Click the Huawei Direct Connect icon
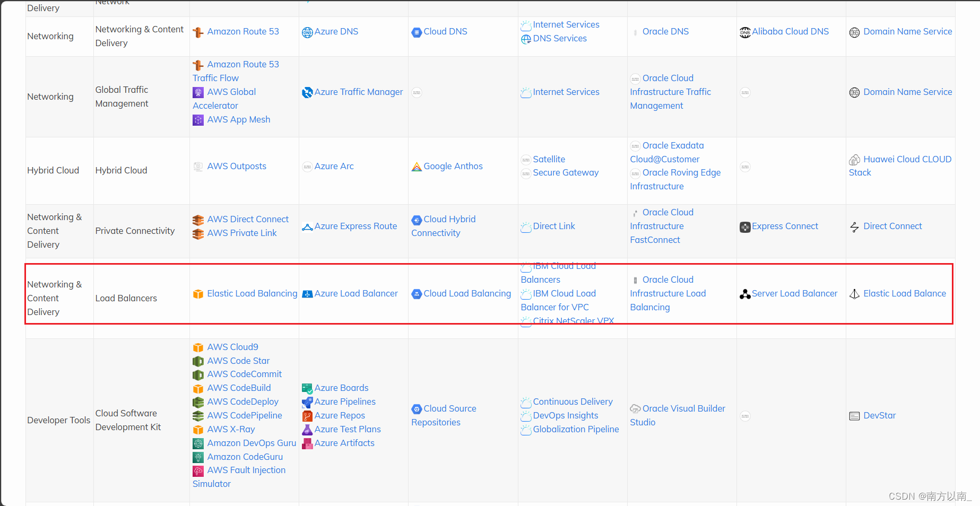 [854, 227]
